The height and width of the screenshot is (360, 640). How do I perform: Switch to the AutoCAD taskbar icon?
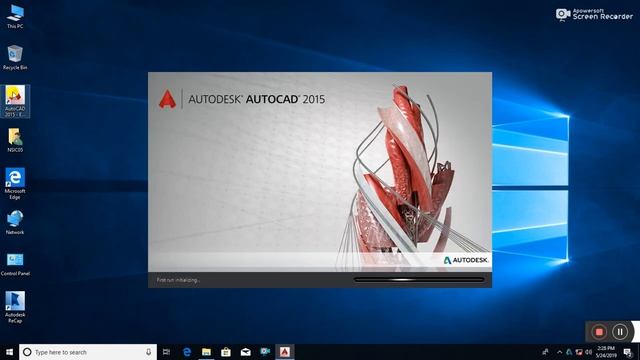(284, 352)
